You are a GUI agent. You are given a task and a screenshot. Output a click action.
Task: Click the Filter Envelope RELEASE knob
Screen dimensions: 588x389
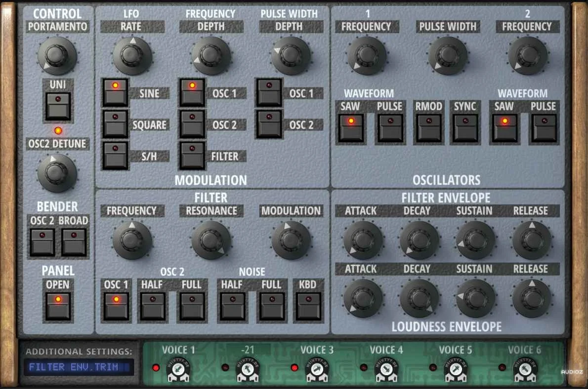532,240
